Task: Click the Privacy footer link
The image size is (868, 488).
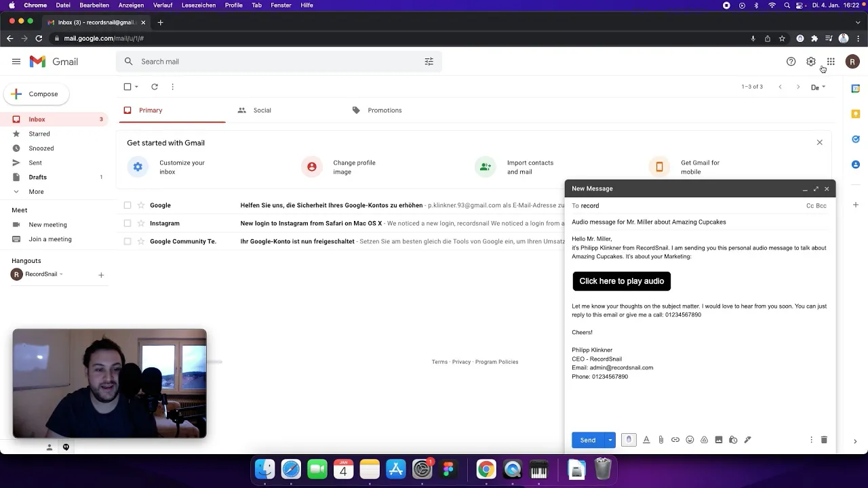Action: pyautogui.click(x=461, y=362)
